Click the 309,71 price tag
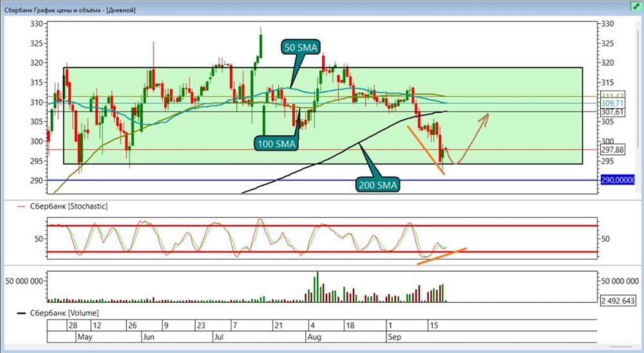Viewport: 644px width, 353px height. pyautogui.click(x=612, y=103)
